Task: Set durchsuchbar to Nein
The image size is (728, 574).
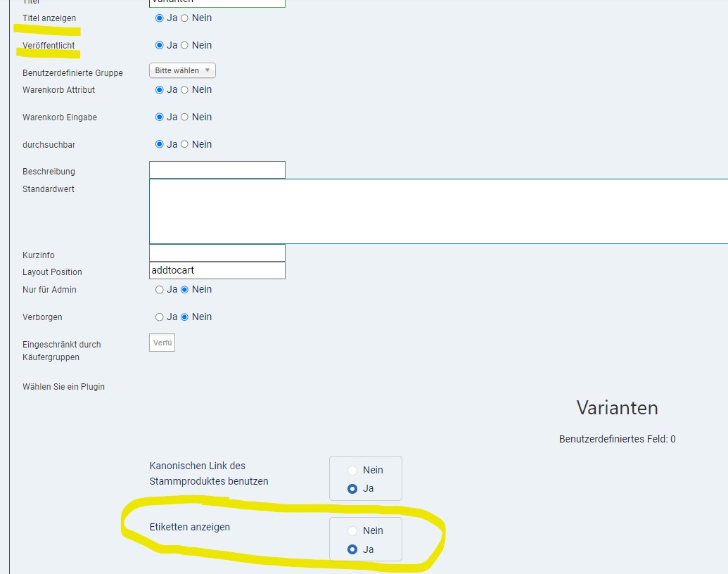Action: [185, 145]
